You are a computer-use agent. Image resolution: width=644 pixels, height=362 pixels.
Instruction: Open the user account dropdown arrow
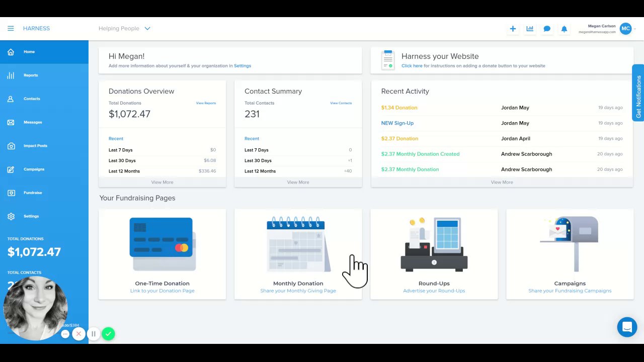coord(635,29)
